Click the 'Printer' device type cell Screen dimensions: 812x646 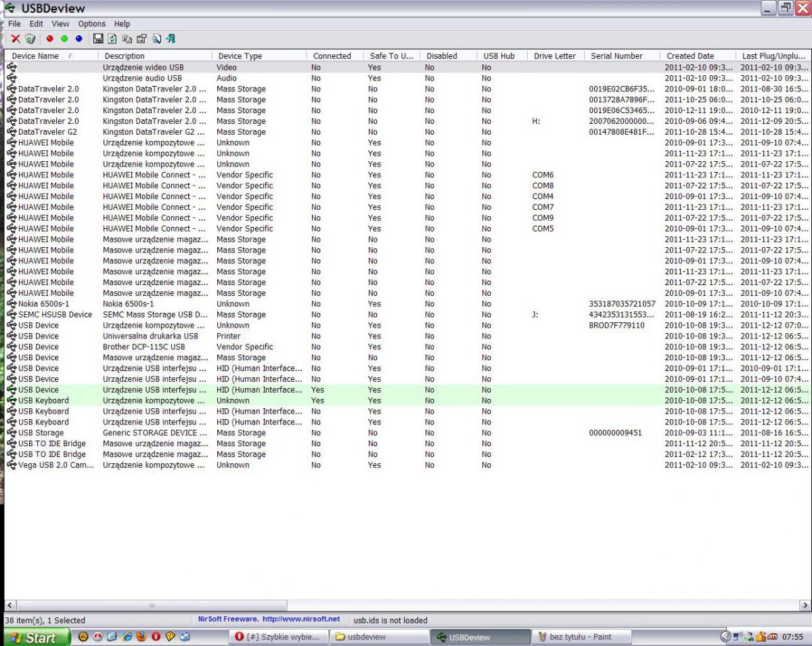(x=229, y=336)
